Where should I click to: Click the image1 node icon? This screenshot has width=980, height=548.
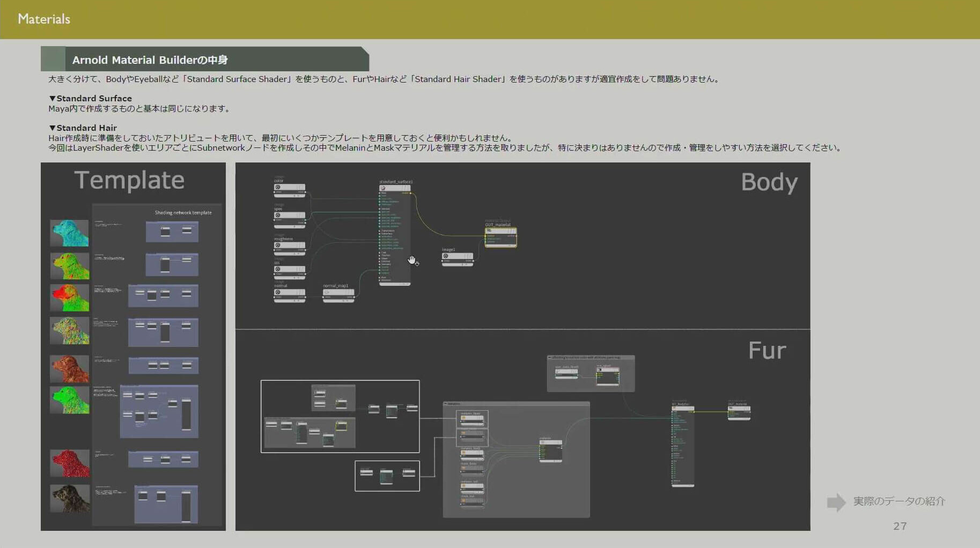click(446, 256)
